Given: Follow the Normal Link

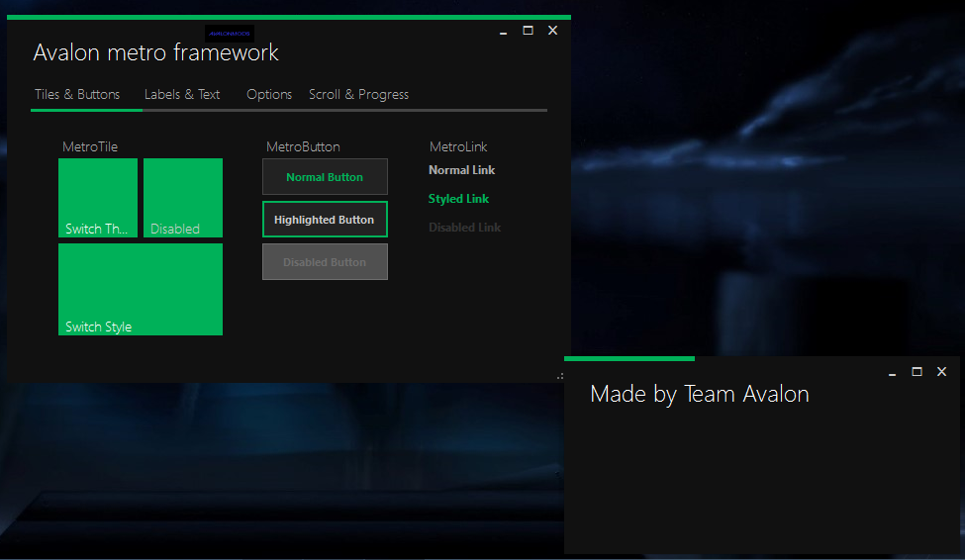Looking at the screenshot, I should point(461,170).
